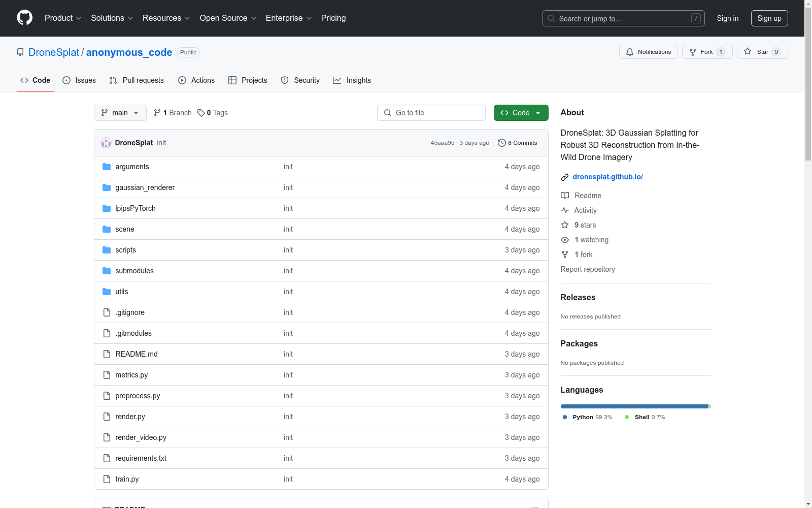Click the Shell 0.7% language entry
Viewport: 812px width, 508px height.
click(x=645, y=417)
